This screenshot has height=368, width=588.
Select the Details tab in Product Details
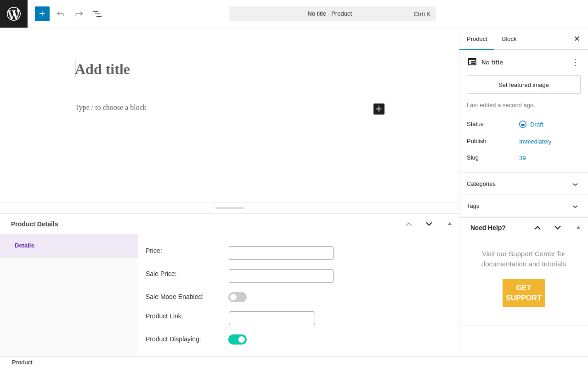coord(25,246)
